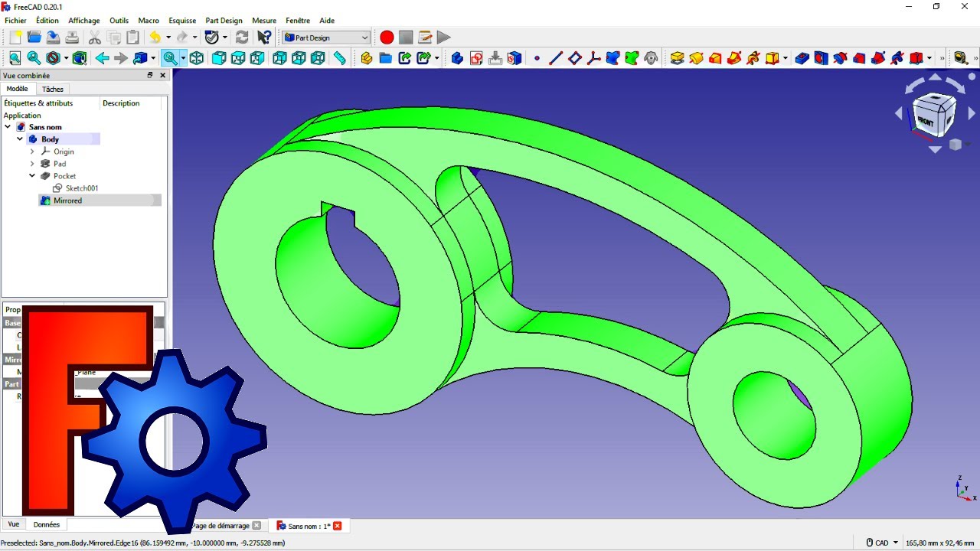Open the undo history dropdown arrow

[x=168, y=37]
